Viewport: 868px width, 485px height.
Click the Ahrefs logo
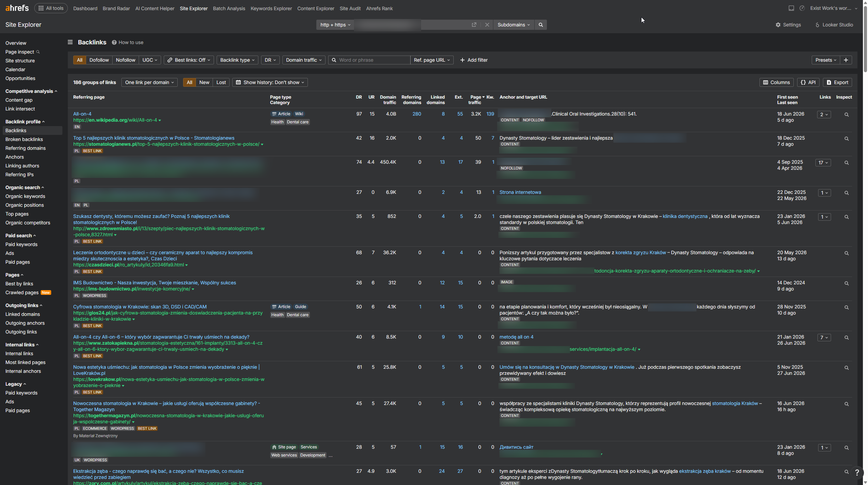17,8
